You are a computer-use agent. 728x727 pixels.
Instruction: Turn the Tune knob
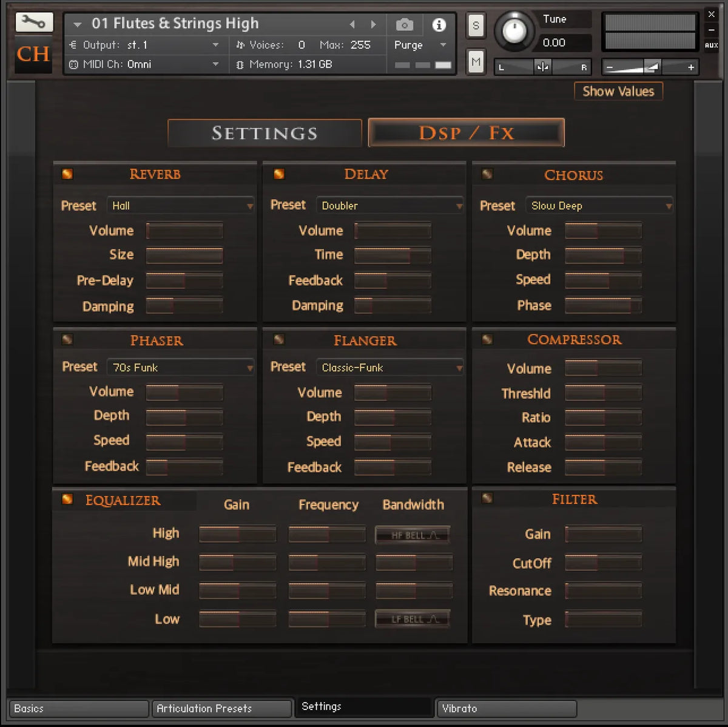pyautogui.click(x=514, y=31)
